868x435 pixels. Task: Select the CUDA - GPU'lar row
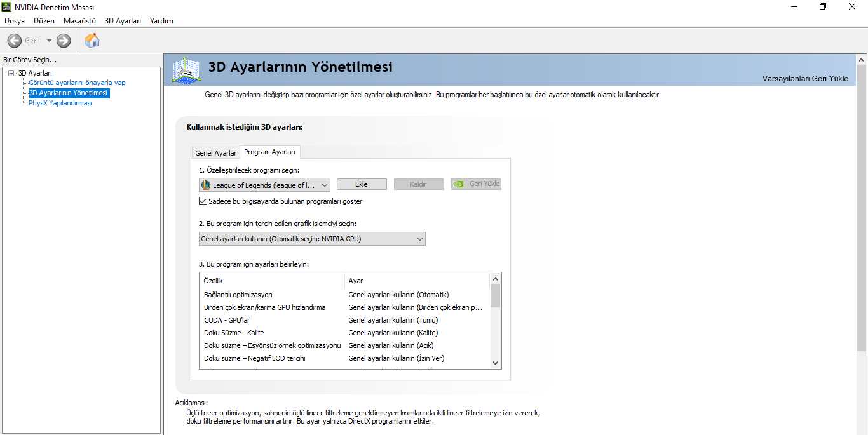click(345, 320)
